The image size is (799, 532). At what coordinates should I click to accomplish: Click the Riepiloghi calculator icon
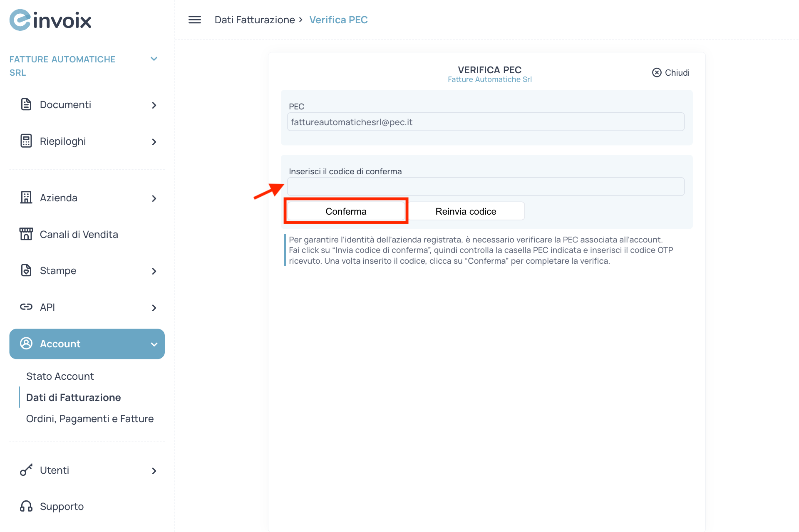tap(26, 141)
